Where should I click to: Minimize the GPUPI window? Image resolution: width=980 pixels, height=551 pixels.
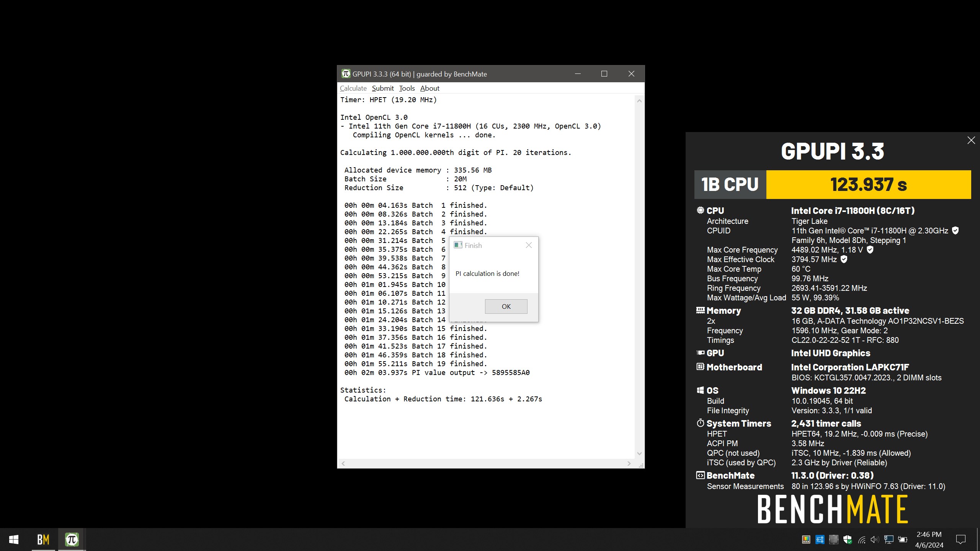click(x=578, y=74)
